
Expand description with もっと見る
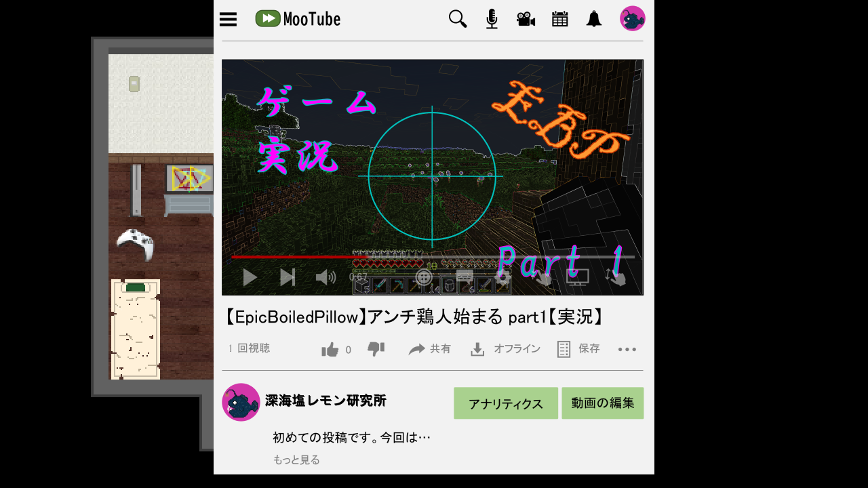[x=296, y=460]
